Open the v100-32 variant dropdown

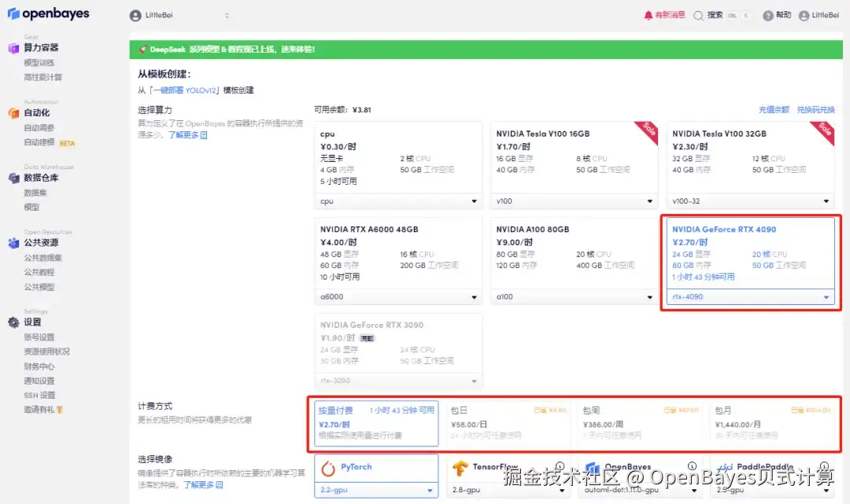point(750,201)
